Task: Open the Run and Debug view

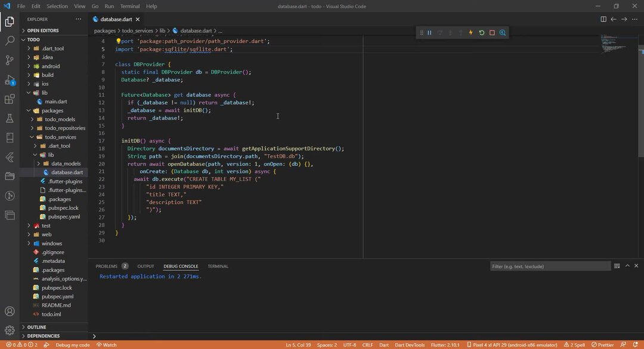Action: pos(10,79)
